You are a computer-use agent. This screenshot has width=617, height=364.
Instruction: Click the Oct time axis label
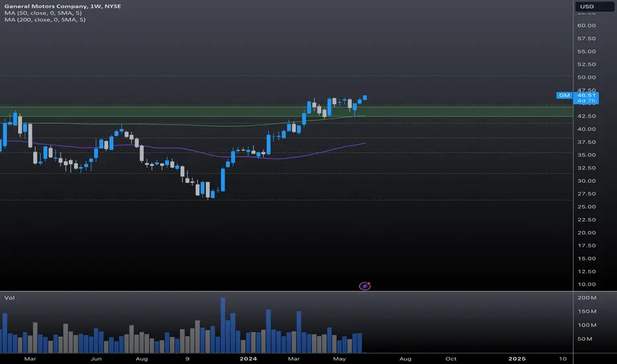click(451, 359)
